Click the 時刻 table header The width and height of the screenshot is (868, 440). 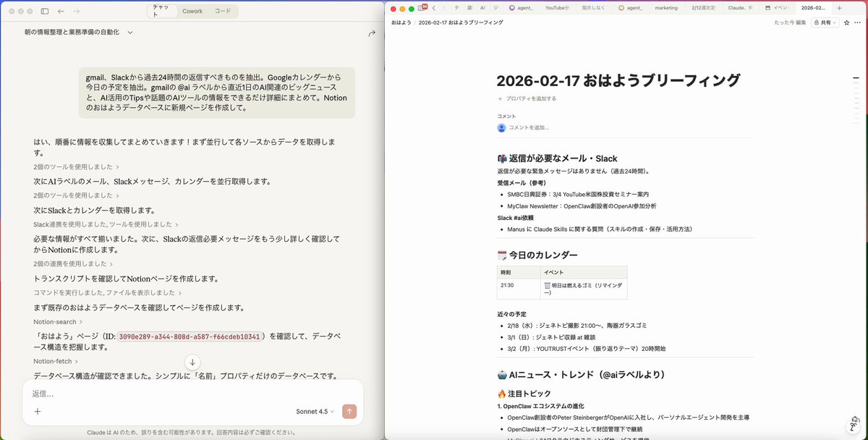[519, 272]
